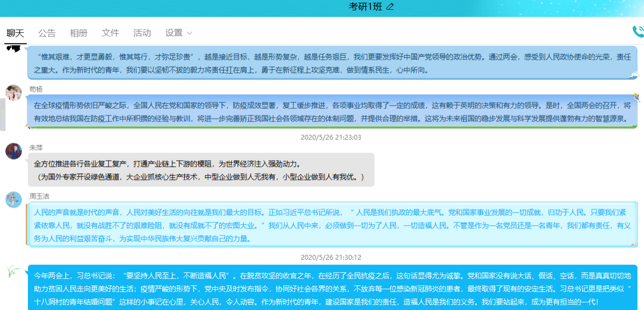Click the collapse handle on the left edge
This screenshot has height=310, width=644.
[x=3, y=115]
